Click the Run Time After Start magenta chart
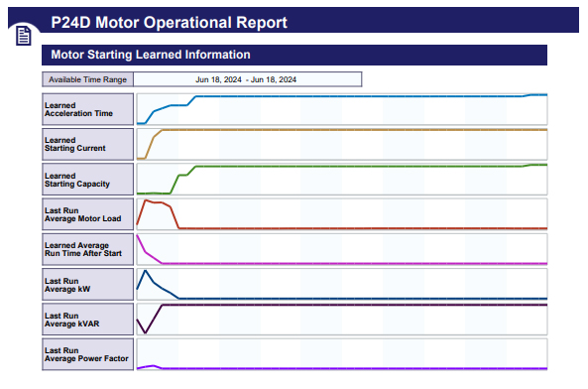Image resolution: width=588 pixels, height=389 pixels. click(342, 249)
